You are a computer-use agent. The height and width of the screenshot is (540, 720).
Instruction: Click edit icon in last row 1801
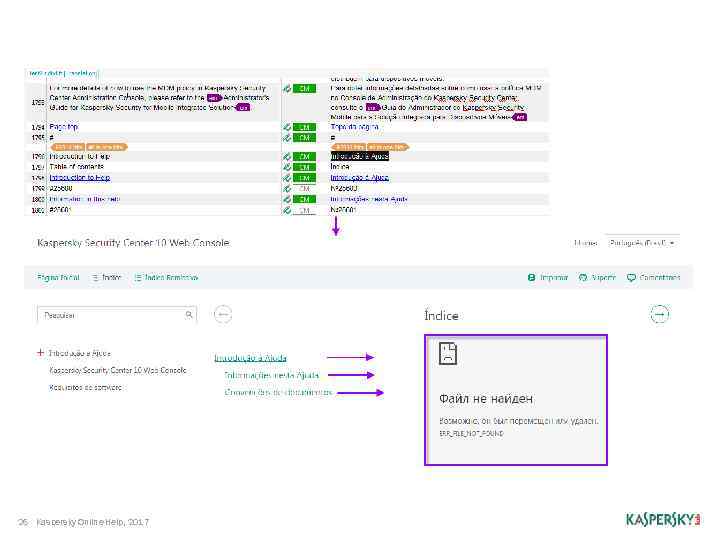(x=287, y=210)
